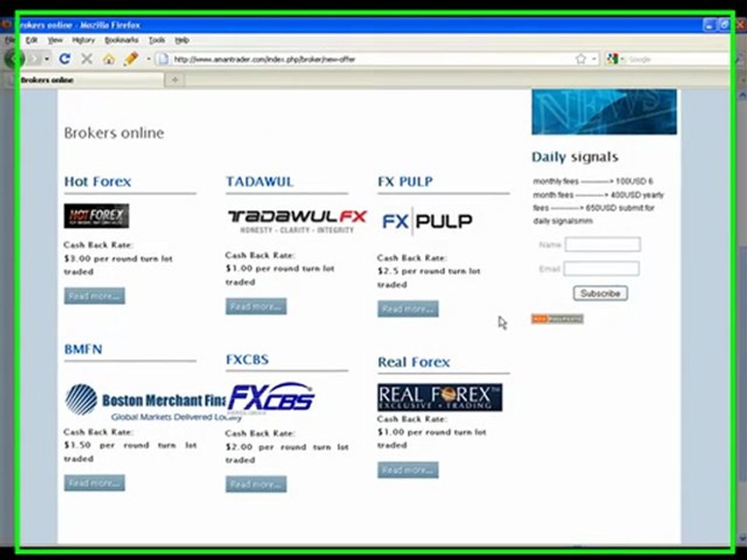Click the Real Forex logo image
The image size is (747, 560).
(440, 397)
